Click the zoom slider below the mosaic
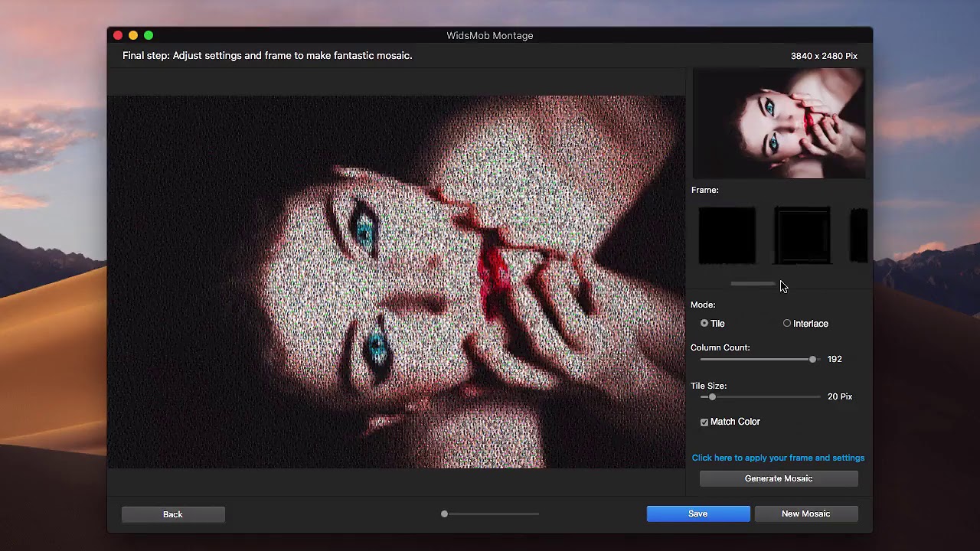The height and width of the screenshot is (551, 980). click(490, 514)
